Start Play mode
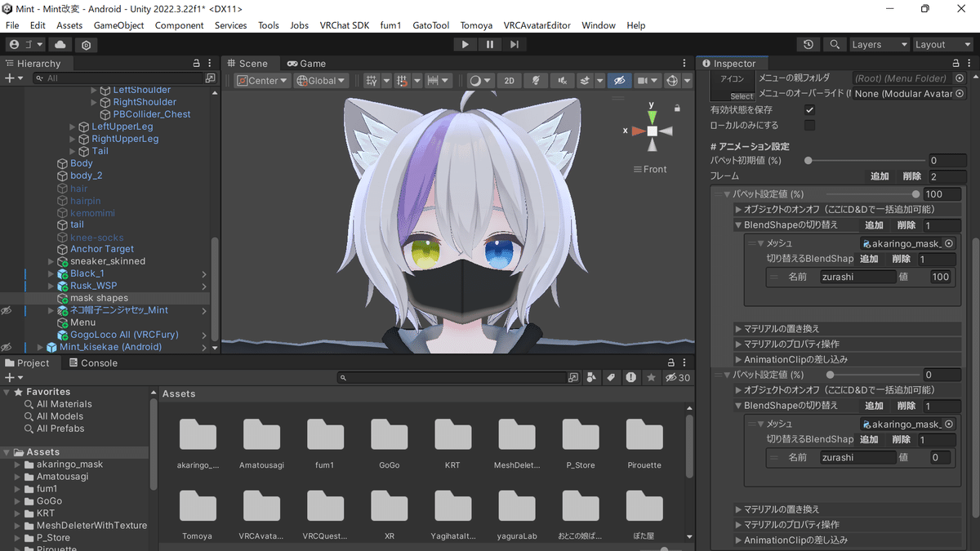The height and width of the screenshot is (551, 980). [x=465, y=45]
